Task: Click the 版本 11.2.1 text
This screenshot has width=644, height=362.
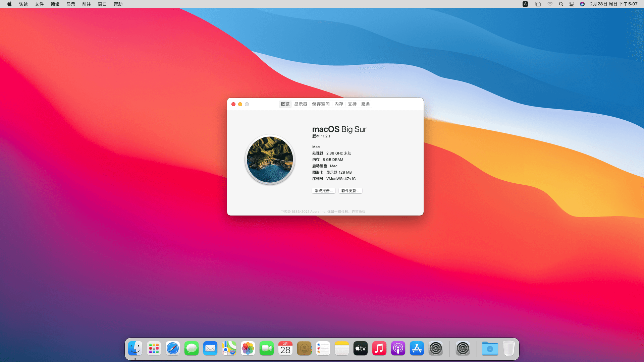Action: coord(321,136)
